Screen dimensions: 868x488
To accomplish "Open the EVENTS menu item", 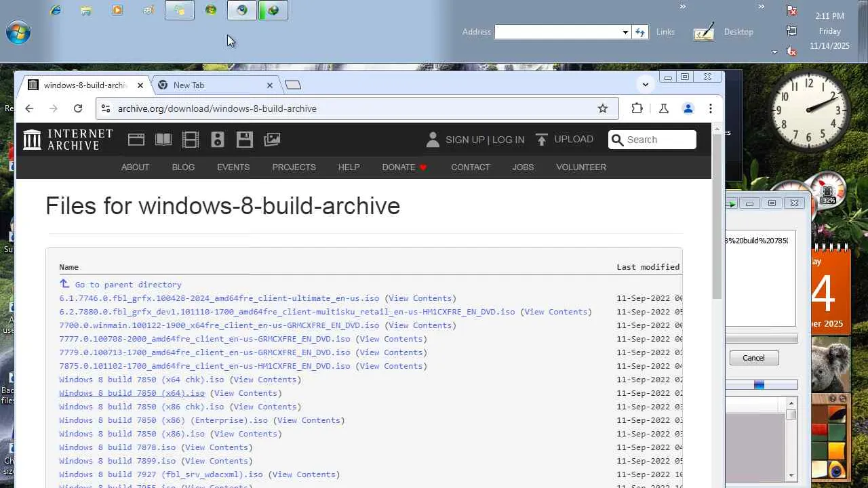I will (x=233, y=167).
